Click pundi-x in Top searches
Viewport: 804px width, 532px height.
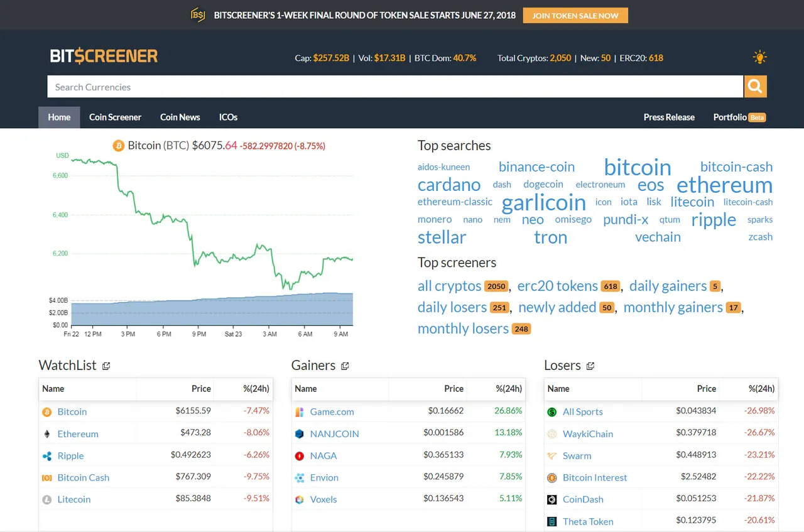click(x=626, y=219)
